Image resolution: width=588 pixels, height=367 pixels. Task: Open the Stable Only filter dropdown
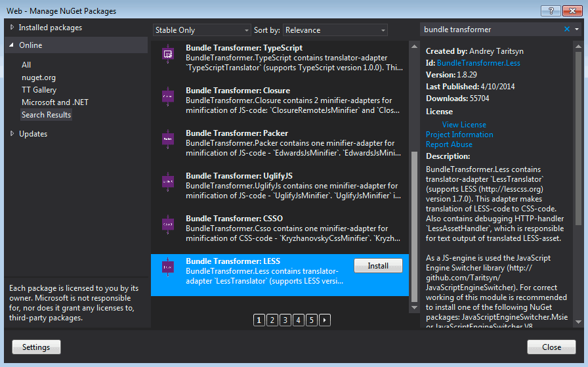pos(201,30)
